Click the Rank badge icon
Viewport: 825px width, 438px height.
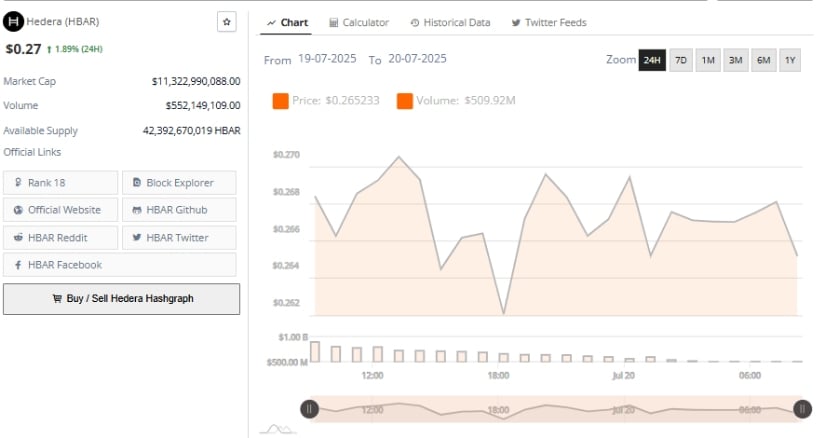(x=18, y=182)
